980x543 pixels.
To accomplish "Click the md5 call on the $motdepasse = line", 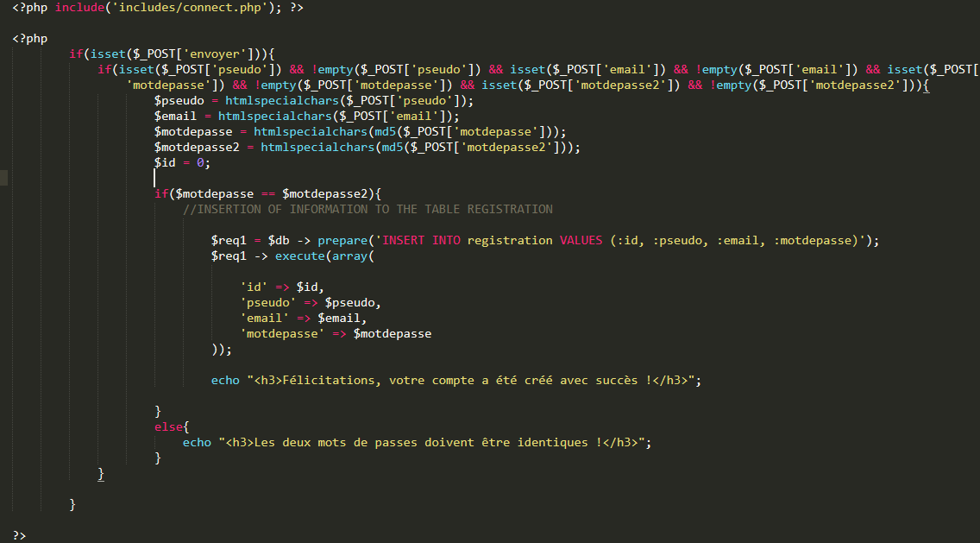I will 385,131.
